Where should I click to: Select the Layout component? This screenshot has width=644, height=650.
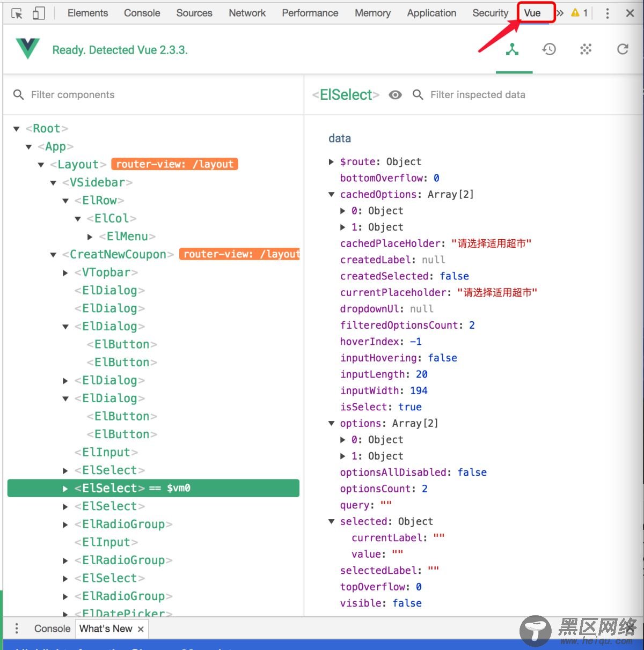click(x=78, y=165)
